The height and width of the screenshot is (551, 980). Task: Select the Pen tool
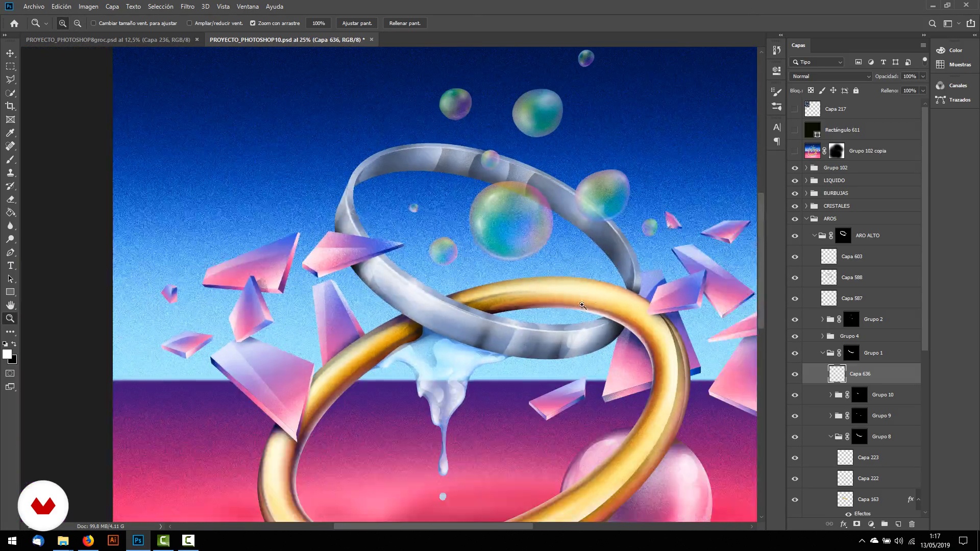click(x=10, y=252)
